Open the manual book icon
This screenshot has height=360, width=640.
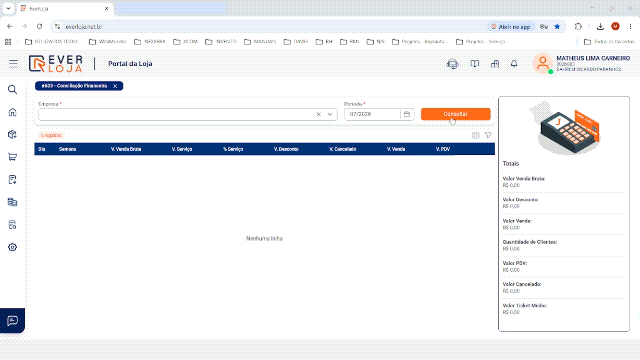click(474, 64)
